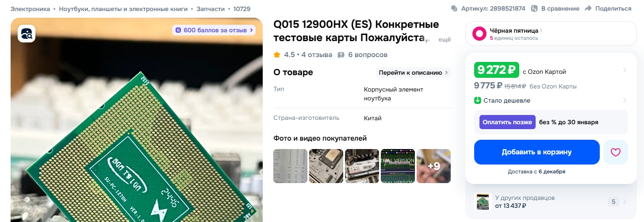
Task: Click Оплатить позже button
Action: (x=507, y=122)
